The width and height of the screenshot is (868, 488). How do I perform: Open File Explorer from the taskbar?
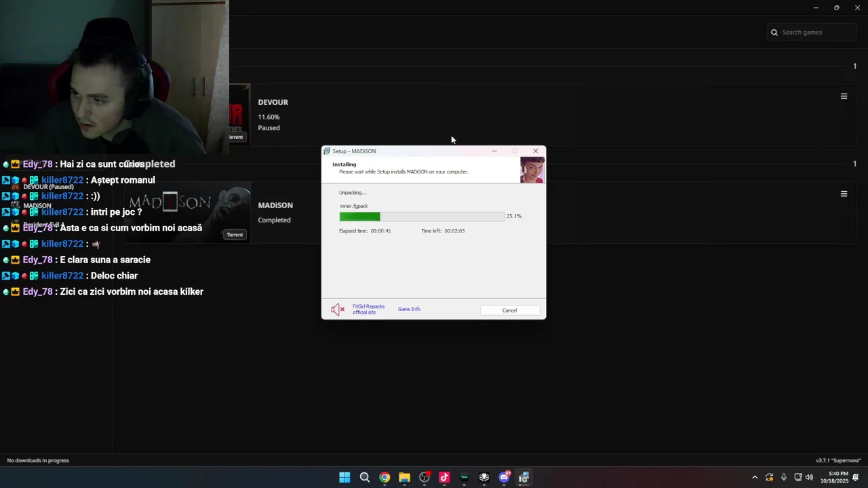tap(404, 477)
